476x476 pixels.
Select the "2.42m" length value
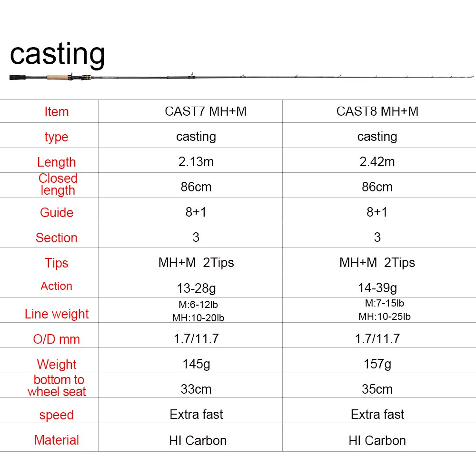(377, 162)
